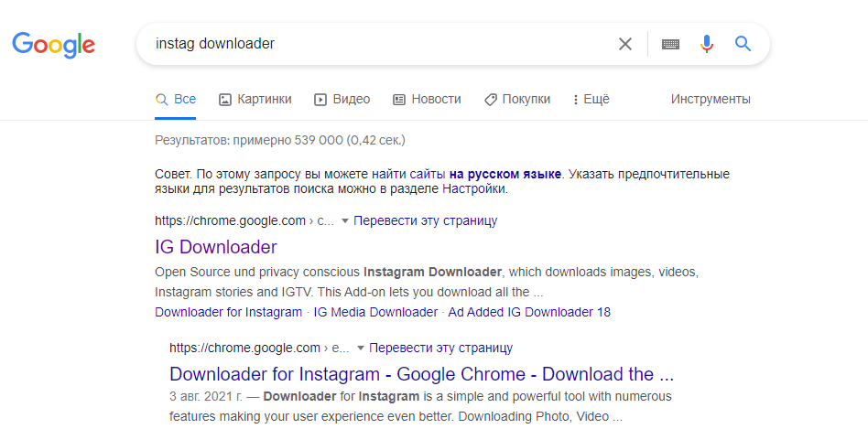Switch to the Покупки tab

tap(517, 100)
